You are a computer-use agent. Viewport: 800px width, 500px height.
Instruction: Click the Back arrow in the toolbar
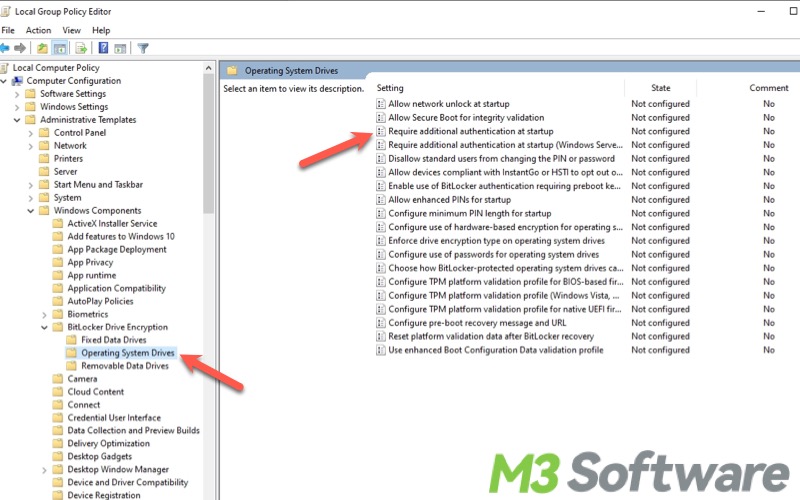[x=5, y=47]
